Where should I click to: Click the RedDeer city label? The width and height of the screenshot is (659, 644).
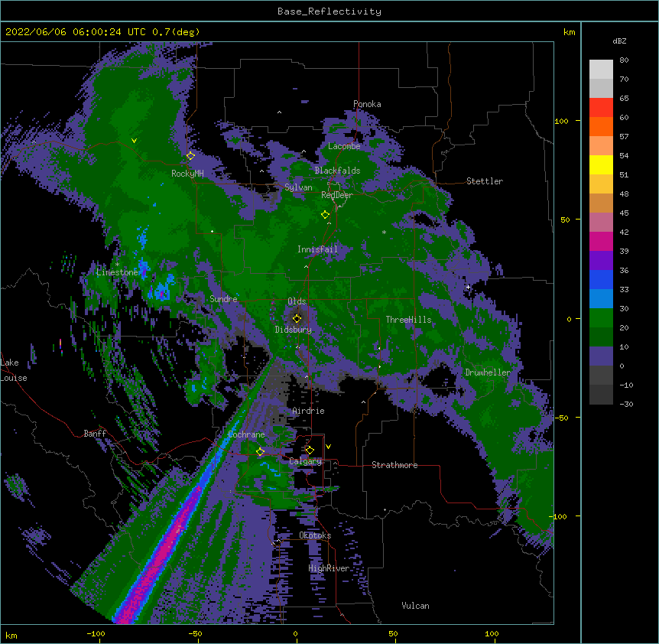(x=336, y=195)
